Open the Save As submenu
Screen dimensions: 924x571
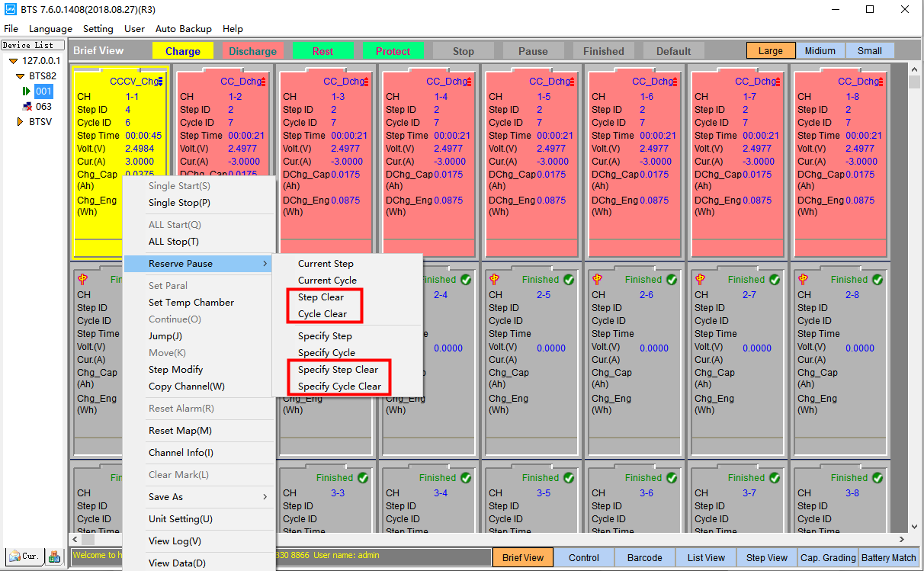pos(200,497)
